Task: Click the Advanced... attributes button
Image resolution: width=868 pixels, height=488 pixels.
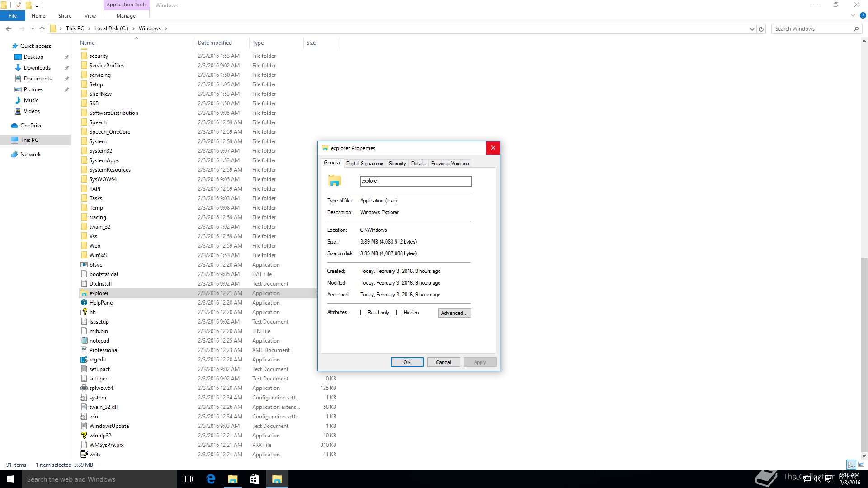Action: click(x=454, y=313)
